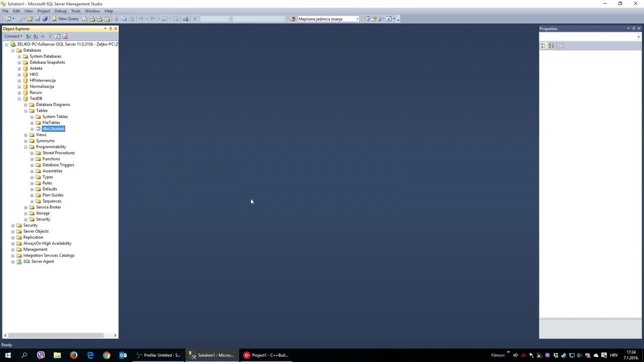Screen dimensions: 644x362
Task: Pin the Object Explorer panel
Action: (x=110, y=29)
